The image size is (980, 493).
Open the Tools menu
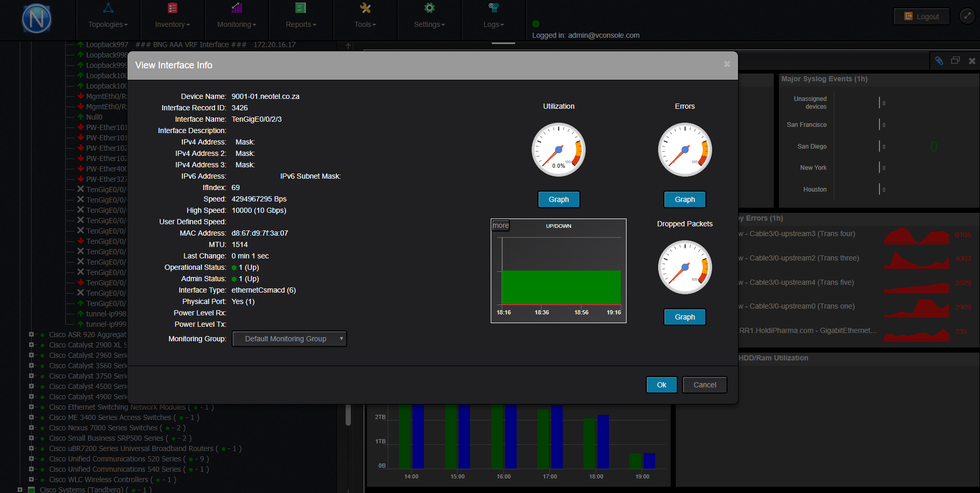point(365,24)
